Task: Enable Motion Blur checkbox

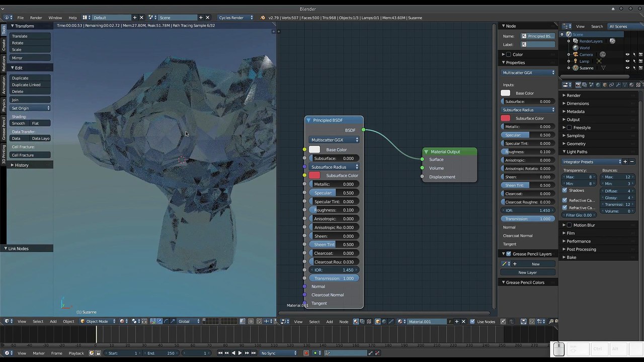Action: point(569,225)
